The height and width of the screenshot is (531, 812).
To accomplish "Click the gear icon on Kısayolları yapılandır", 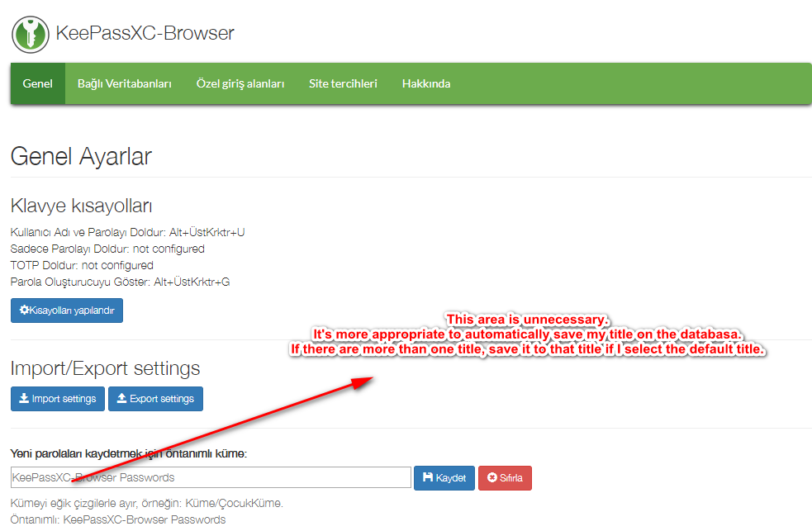I will point(26,311).
